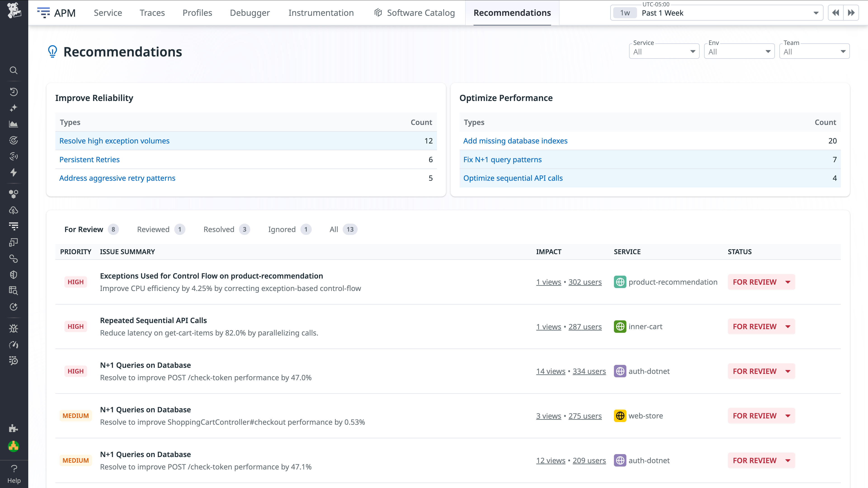Open the Env filter dropdown
Viewport: 868px width, 488px height.
[739, 51]
